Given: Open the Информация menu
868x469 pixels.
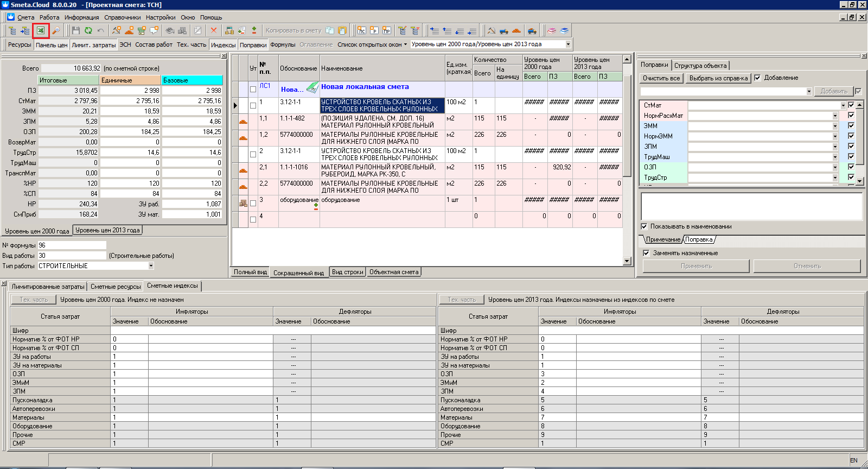Looking at the screenshot, I should [81, 17].
